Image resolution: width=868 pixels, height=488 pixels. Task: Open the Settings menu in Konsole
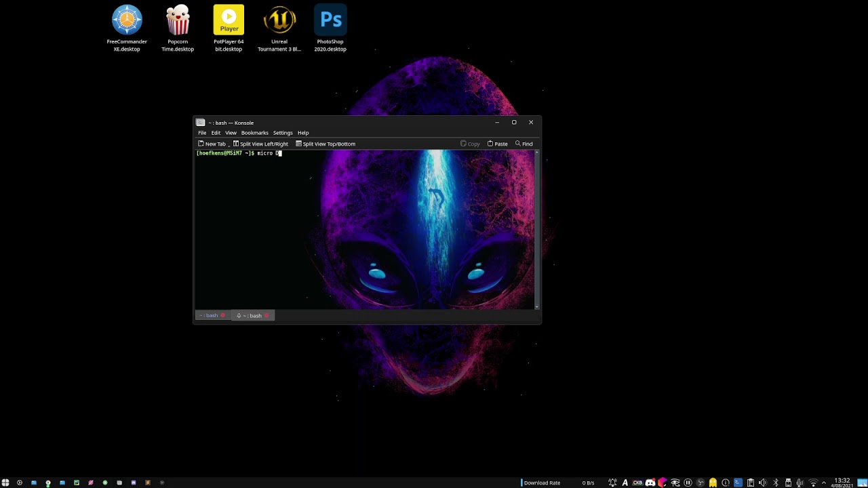coord(283,133)
